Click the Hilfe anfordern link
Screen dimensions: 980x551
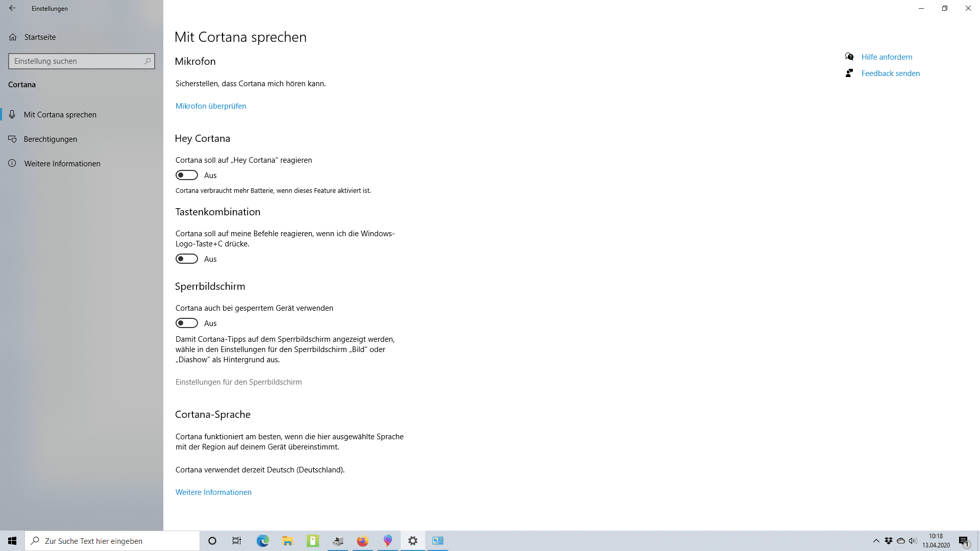(887, 57)
